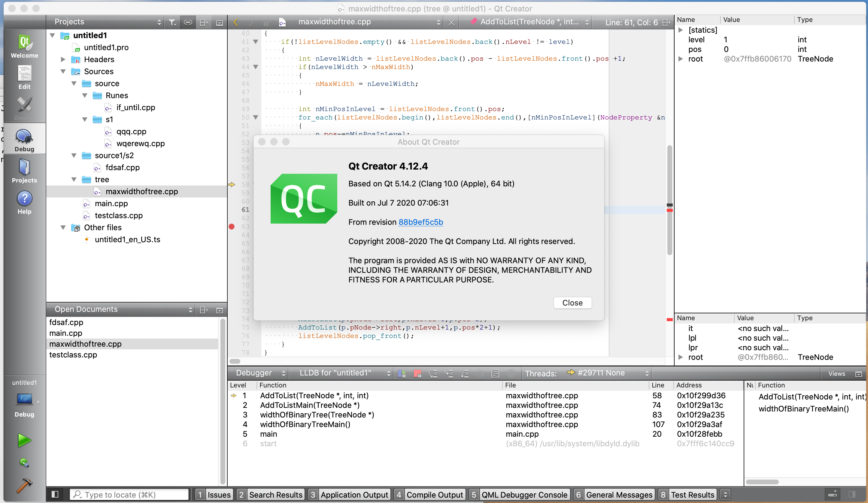Expand the [statics] variable entry
Screen dimensions: 868x503
(681, 30)
